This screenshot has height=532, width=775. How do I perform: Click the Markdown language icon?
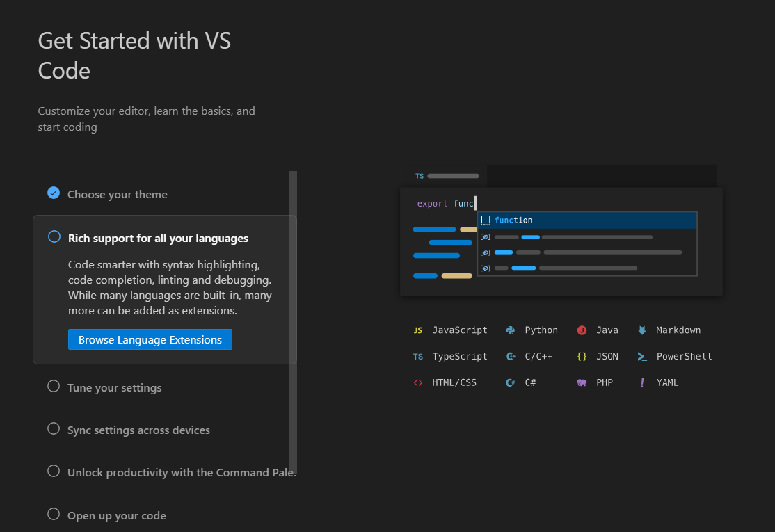pos(642,330)
